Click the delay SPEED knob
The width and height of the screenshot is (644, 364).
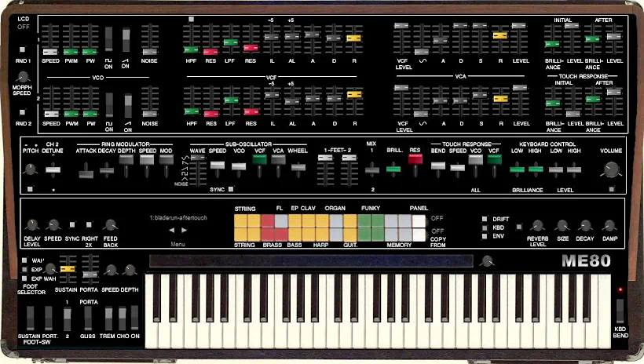(x=53, y=225)
